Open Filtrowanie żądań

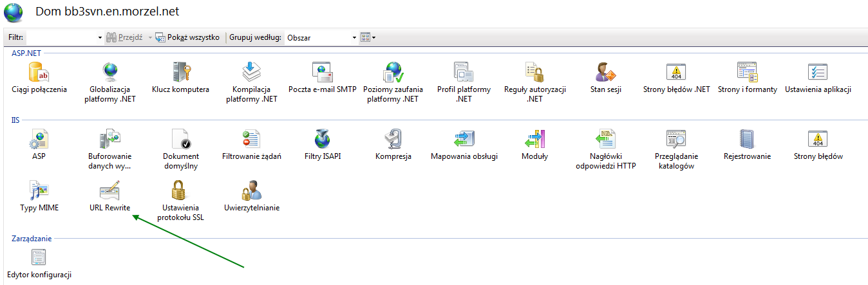(251, 145)
